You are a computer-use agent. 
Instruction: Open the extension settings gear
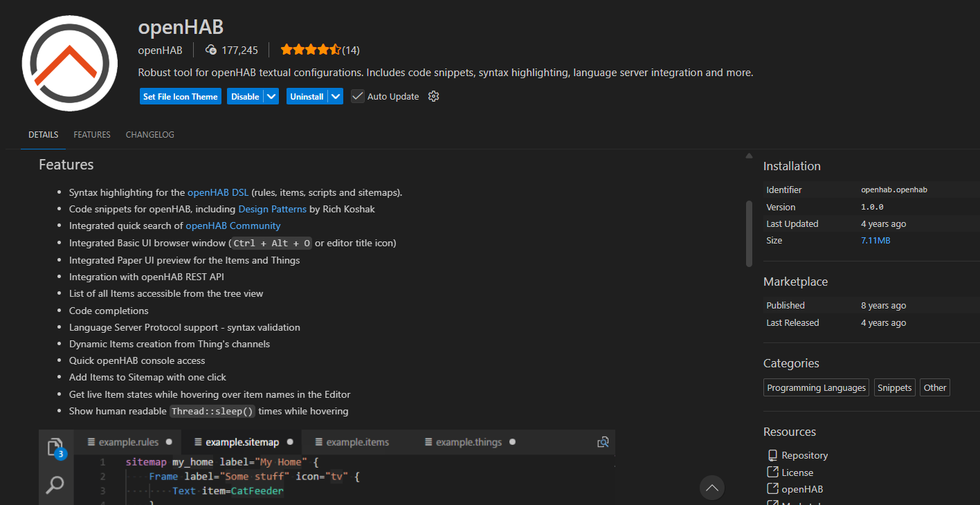[434, 96]
